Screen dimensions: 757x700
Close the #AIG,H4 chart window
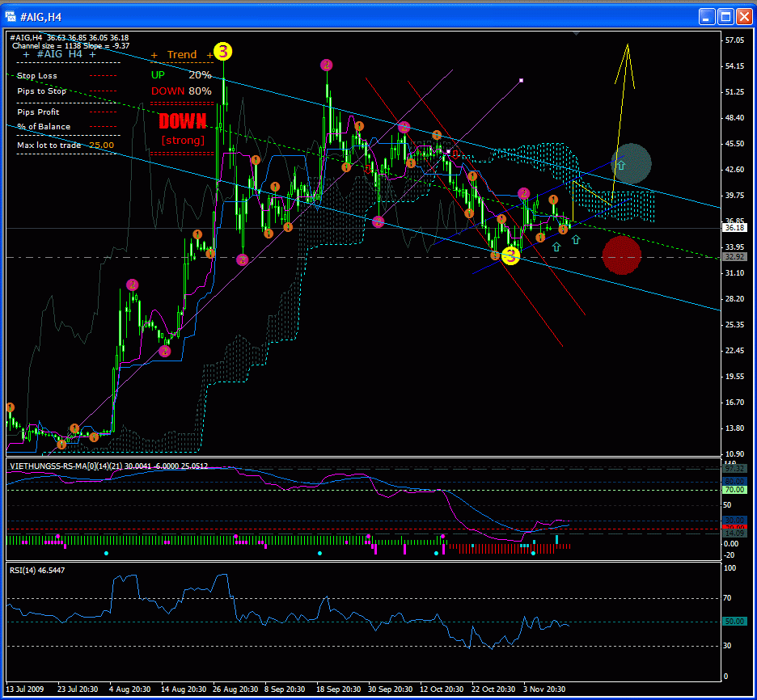(x=744, y=16)
